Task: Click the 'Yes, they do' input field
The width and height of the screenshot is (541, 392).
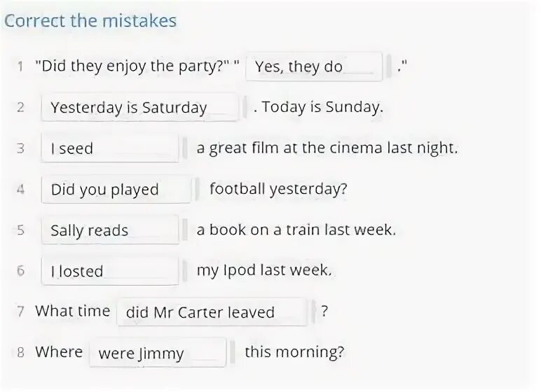Action: 314,66
